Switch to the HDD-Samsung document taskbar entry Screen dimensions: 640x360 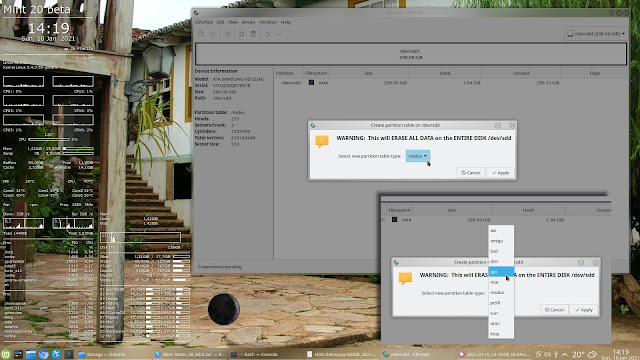342,354
